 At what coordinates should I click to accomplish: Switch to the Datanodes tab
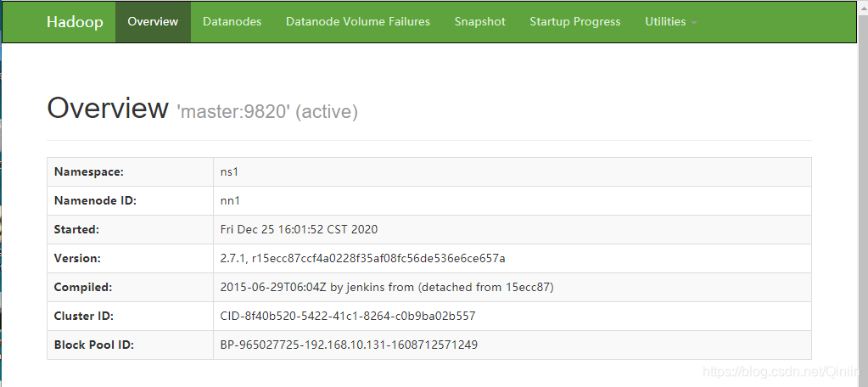[x=232, y=21]
